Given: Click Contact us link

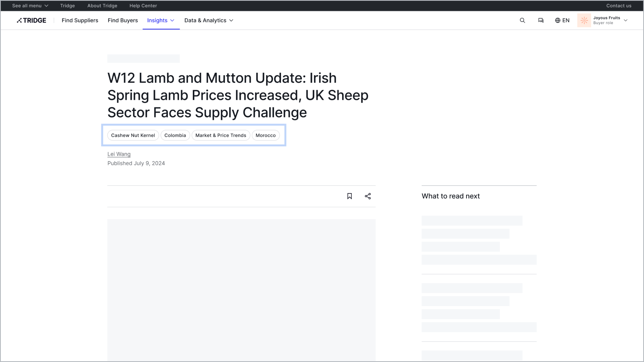Looking at the screenshot, I should click(x=619, y=6).
